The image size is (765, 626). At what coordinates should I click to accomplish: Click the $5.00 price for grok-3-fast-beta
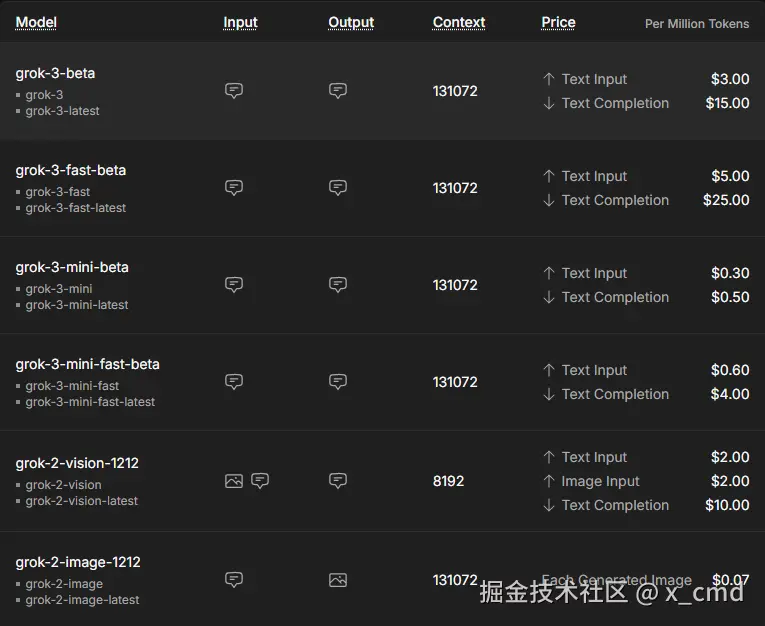730,176
